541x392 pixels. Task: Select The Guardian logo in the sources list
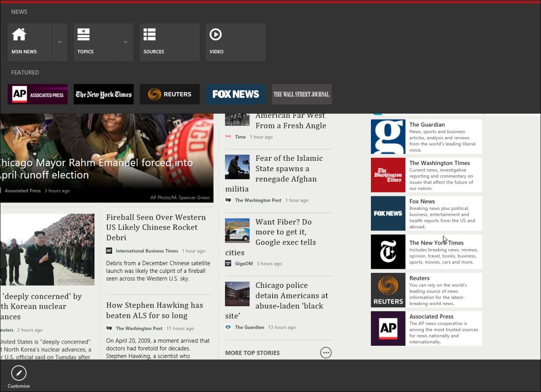[388, 137]
